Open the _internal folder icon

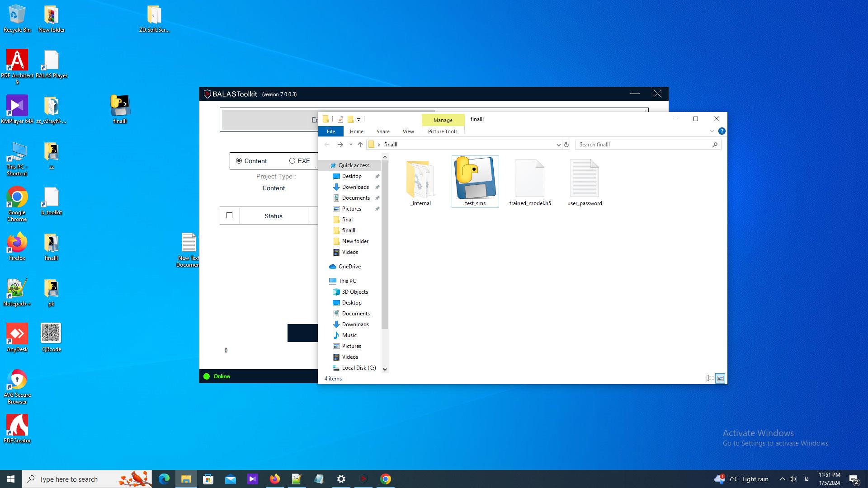(420, 179)
